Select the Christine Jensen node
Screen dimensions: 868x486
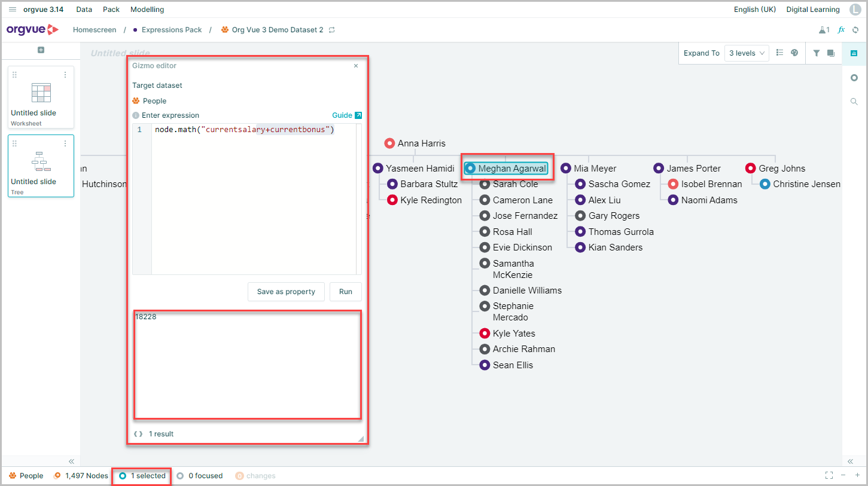[x=800, y=184]
